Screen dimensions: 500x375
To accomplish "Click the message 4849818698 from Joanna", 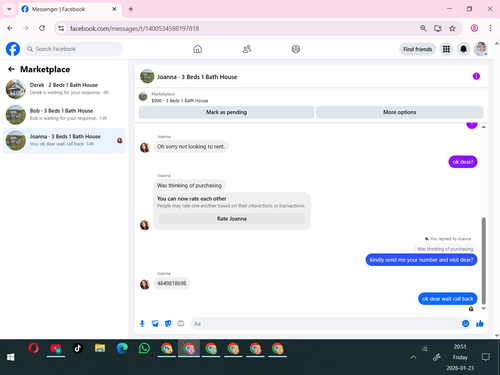I will pos(172,283).
